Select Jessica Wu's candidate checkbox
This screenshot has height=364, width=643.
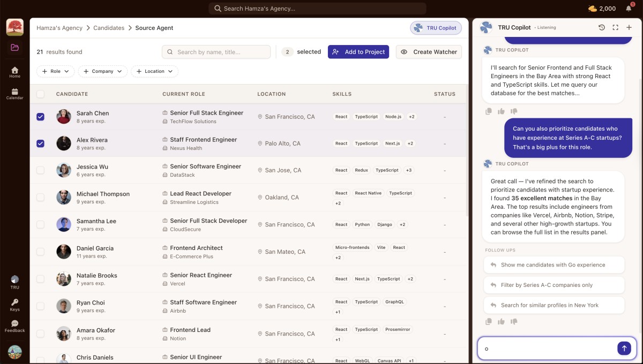click(x=40, y=170)
